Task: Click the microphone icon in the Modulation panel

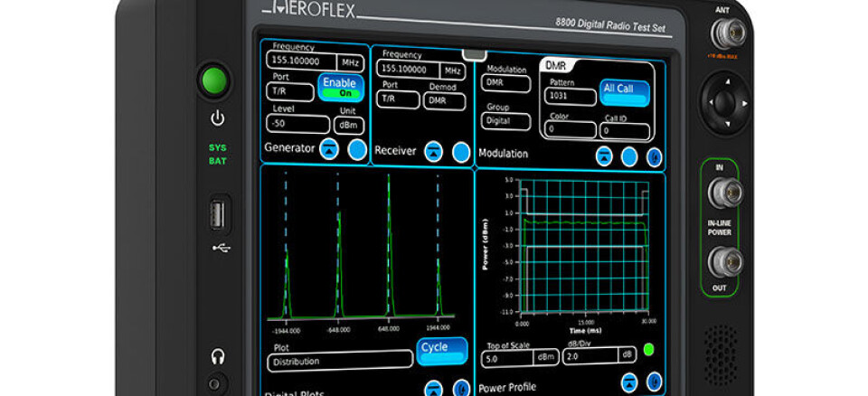Action: pos(655,158)
